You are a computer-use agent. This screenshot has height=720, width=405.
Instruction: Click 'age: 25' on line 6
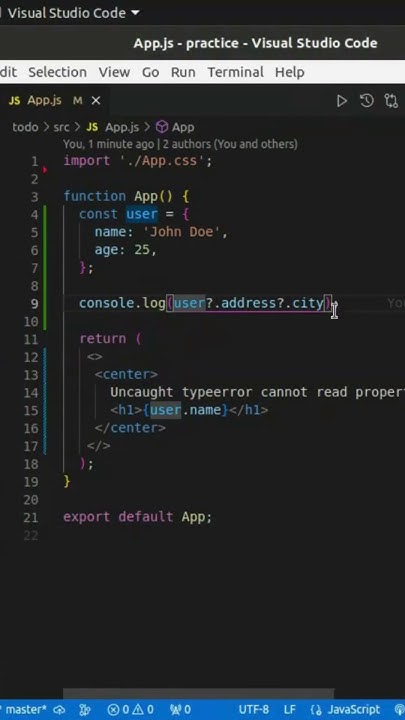tap(122, 250)
